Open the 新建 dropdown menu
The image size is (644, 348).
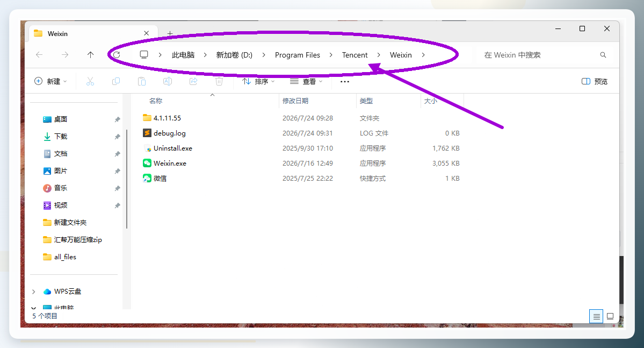tap(50, 81)
